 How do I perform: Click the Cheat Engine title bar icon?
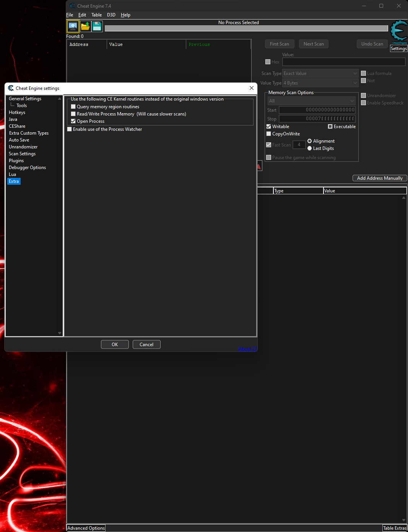[72, 6]
